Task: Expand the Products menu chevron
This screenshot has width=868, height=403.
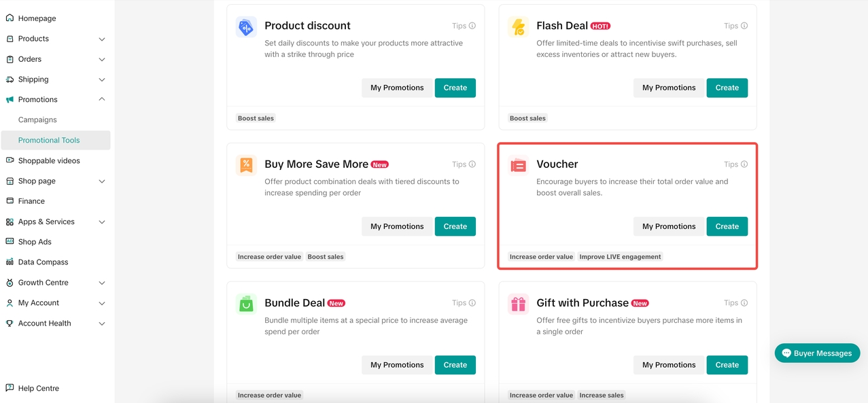Action: 102,39
